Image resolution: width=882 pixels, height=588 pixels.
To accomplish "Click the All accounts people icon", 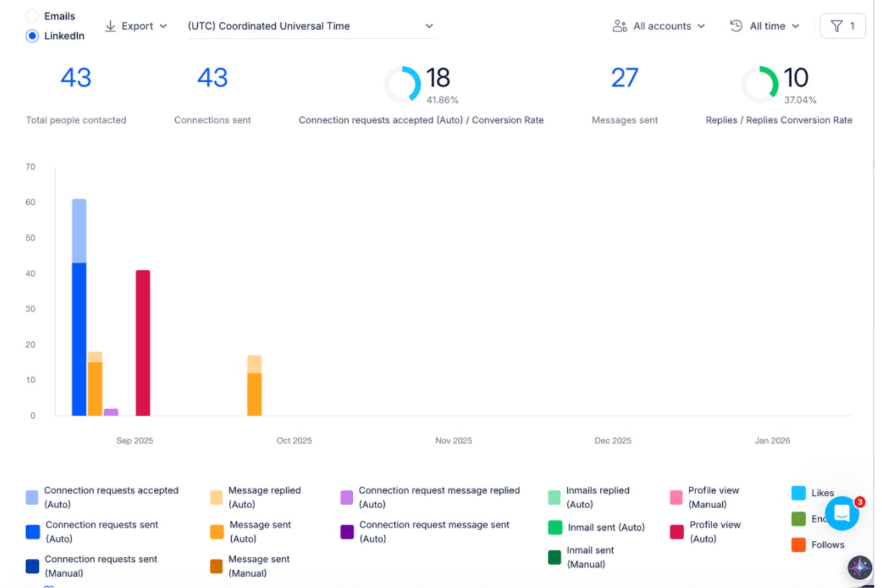I will [620, 26].
